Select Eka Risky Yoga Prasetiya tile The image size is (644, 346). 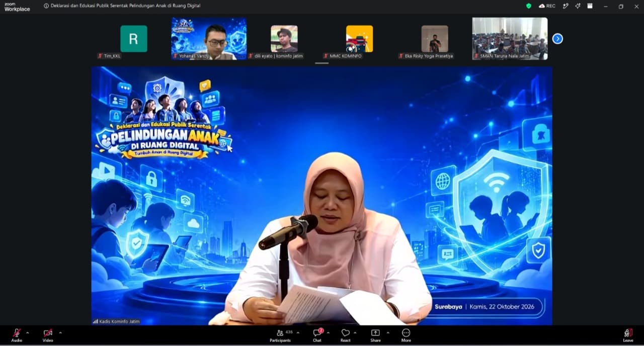click(x=435, y=39)
